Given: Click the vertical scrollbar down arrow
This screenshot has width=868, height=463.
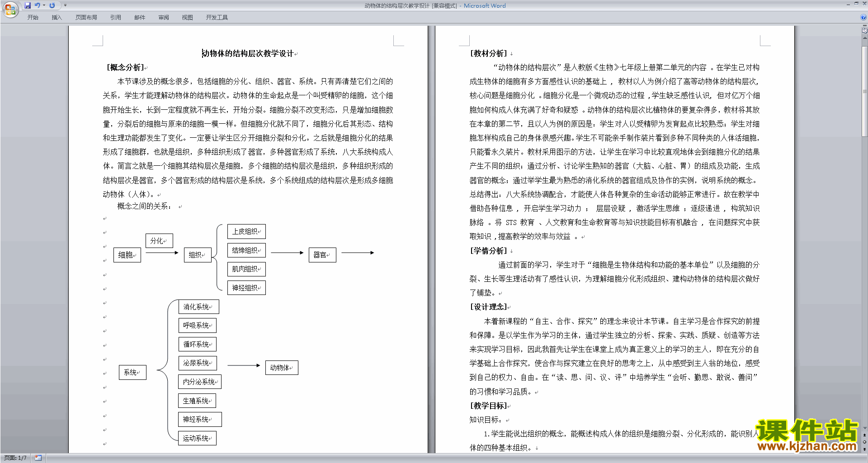Looking at the screenshot, I should 865,428.
